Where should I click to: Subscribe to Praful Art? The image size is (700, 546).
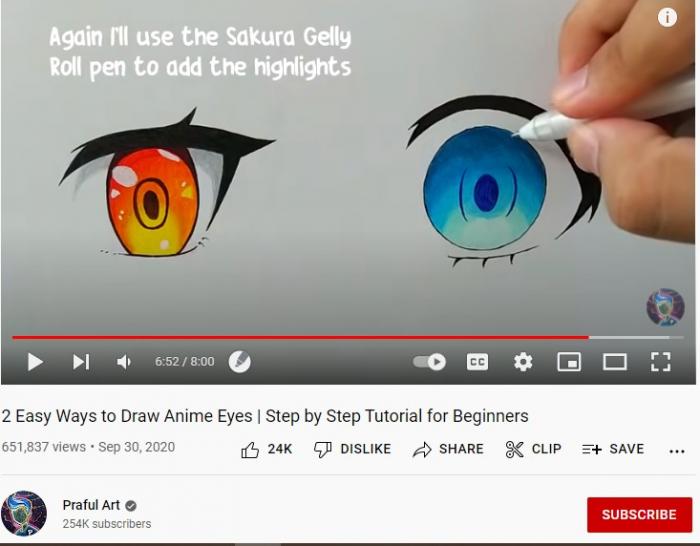point(639,515)
